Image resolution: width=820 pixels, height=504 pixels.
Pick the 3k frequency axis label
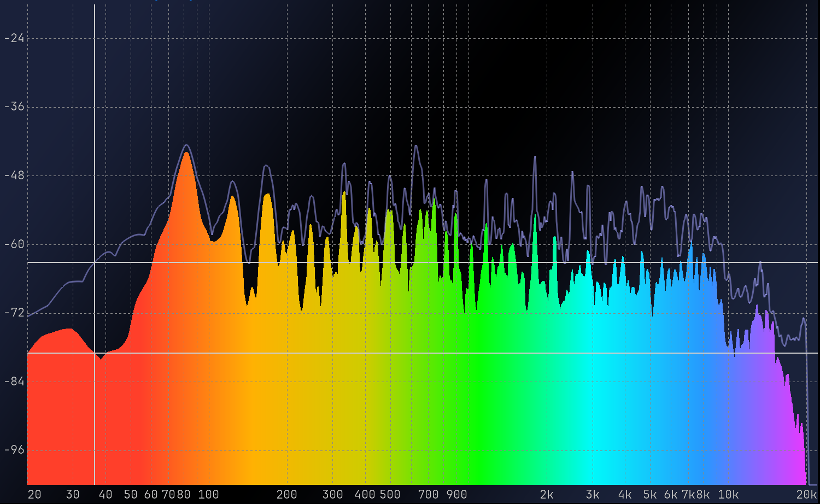click(593, 495)
